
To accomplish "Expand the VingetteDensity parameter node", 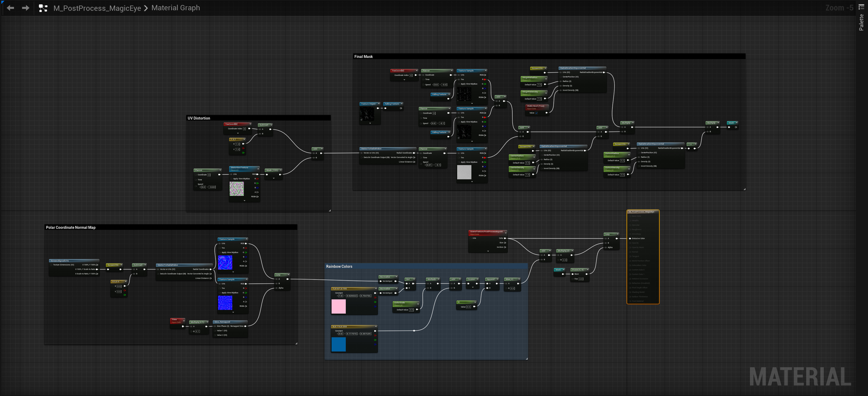I will tap(546, 93).
